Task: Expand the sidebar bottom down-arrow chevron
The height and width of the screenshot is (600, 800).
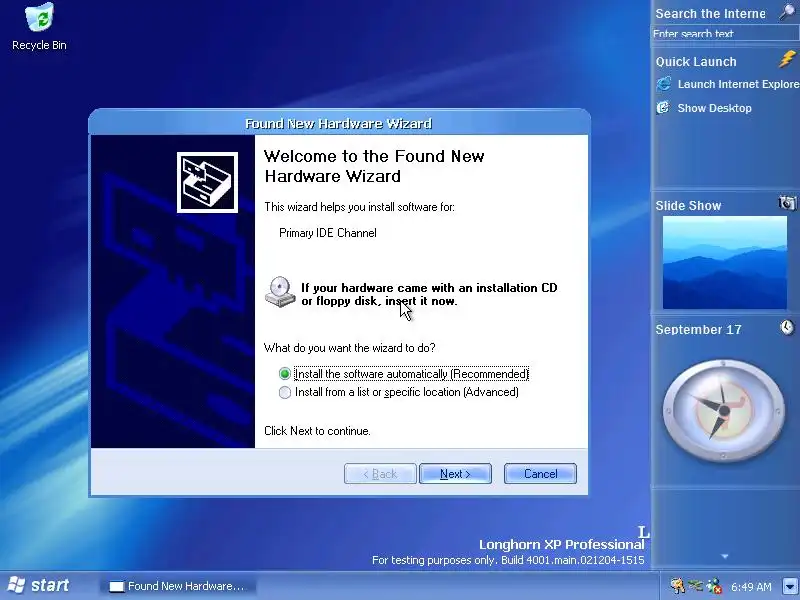Action: [725, 557]
